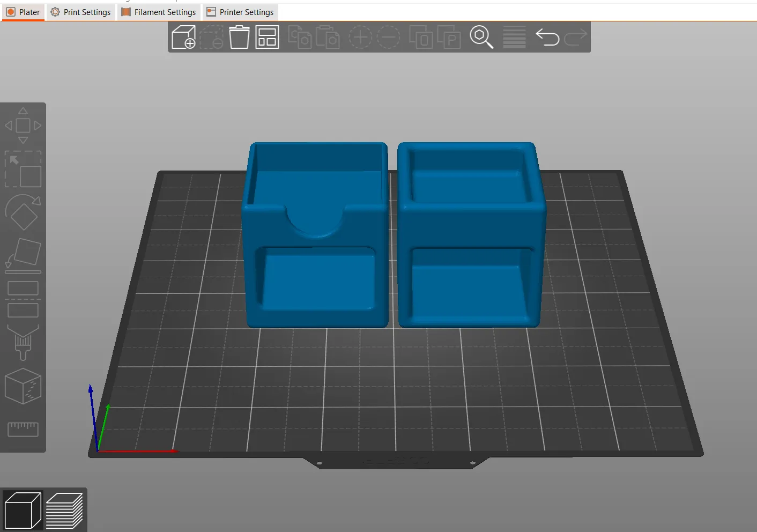Select the Seam painting cube tool
The image size is (757, 532).
[23, 386]
